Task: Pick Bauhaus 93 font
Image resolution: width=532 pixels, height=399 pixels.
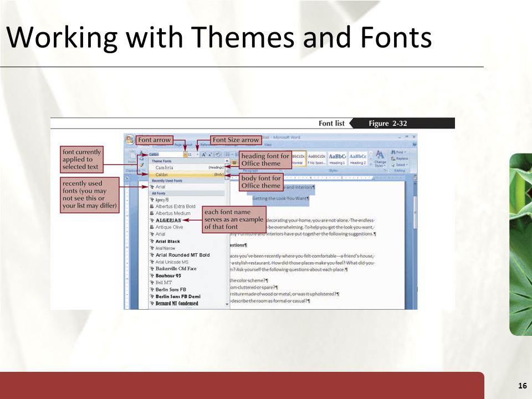Action: tap(187, 276)
